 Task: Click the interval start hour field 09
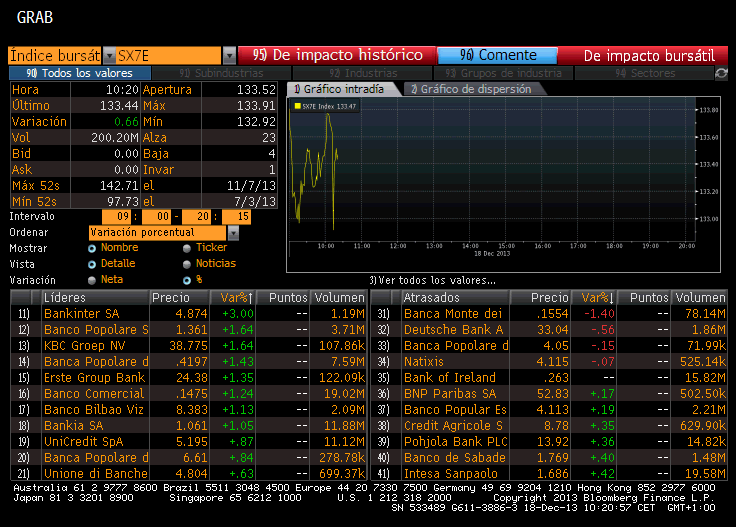(x=116, y=216)
